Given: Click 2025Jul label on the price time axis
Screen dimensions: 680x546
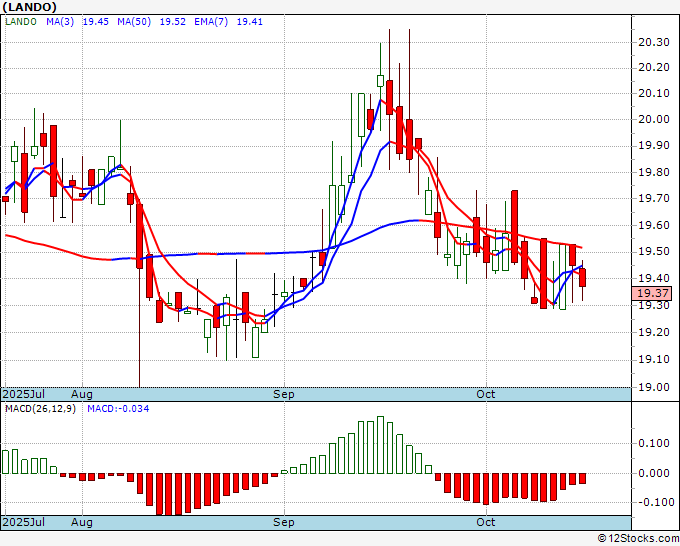Looking at the screenshot, I should [x=23, y=394].
